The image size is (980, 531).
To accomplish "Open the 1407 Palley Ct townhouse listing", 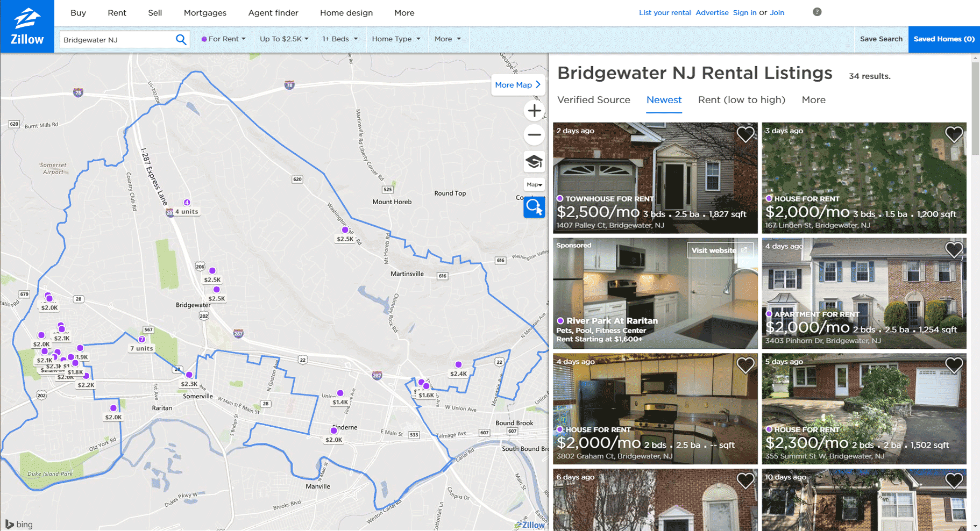I will pyautogui.click(x=655, y=178).
